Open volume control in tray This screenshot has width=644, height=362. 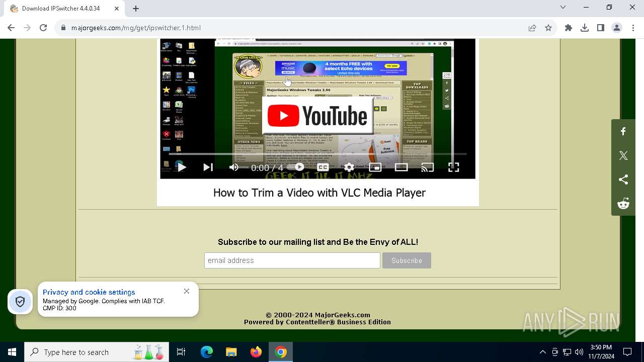point(579,352)
